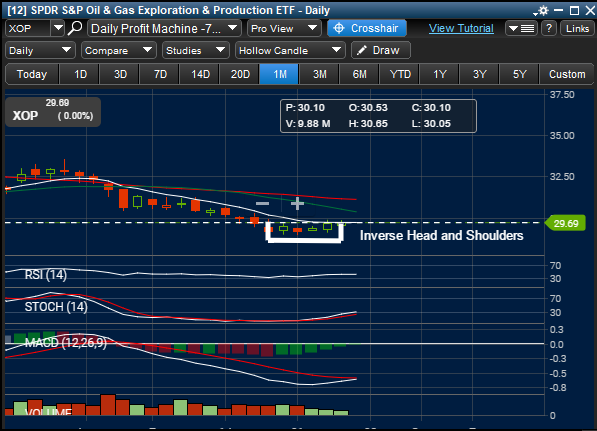Open the Links button
The height and width of the screenshot is (431, 597).
point(577,29)
